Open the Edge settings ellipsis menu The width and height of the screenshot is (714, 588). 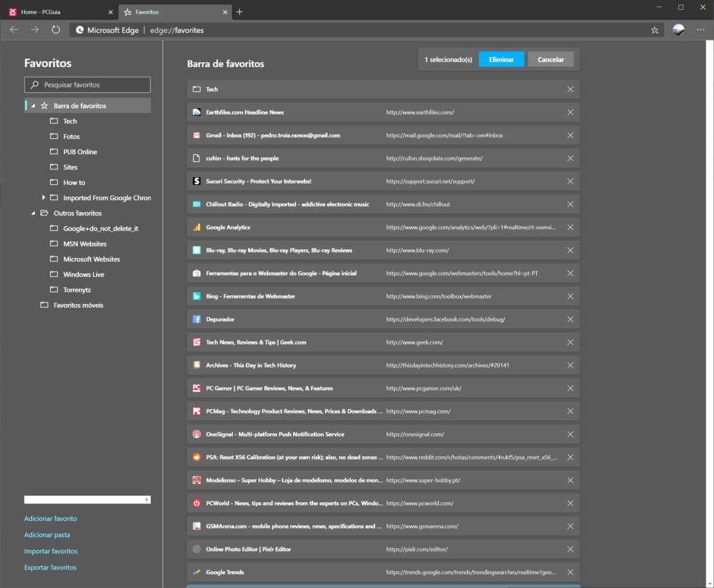click(700, 30)
